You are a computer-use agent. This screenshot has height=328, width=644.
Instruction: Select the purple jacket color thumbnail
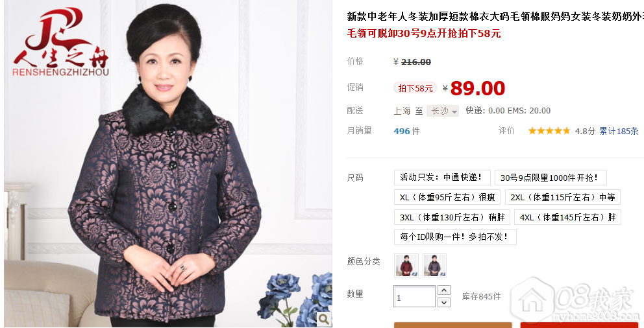434,265
